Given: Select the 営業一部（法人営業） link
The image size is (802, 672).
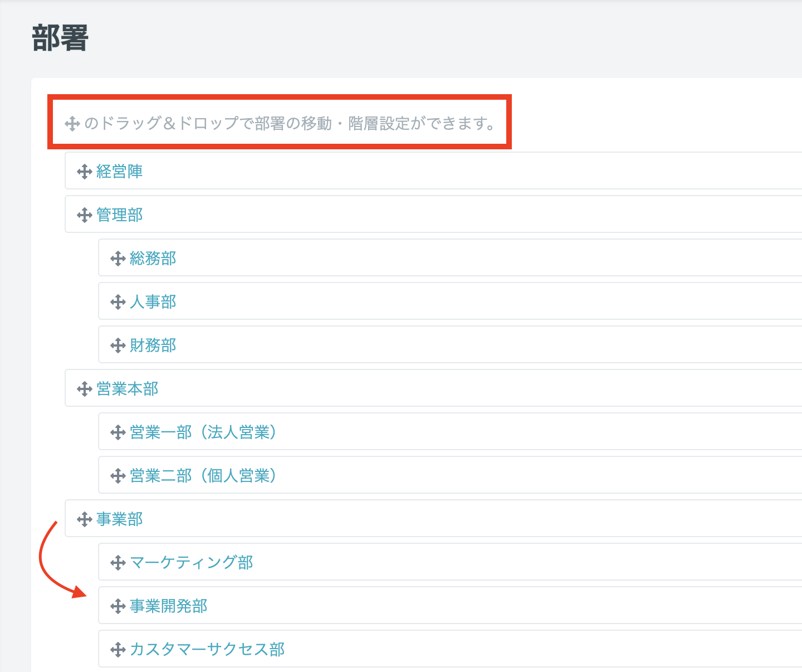Looking at the screenshot, I should pos(204,432).
